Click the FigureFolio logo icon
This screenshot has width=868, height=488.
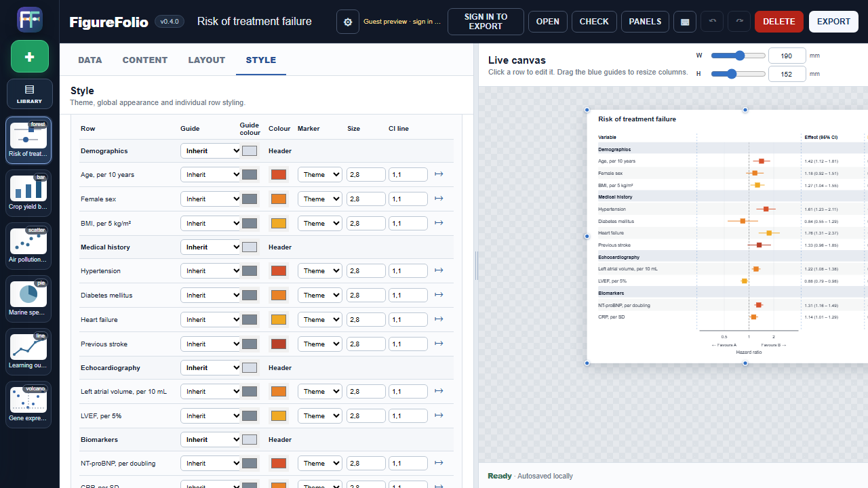click(29, 20)
